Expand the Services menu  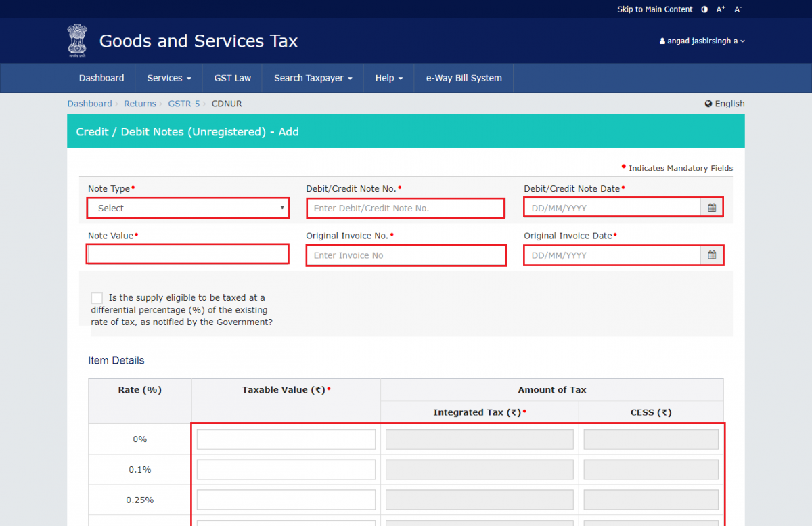point(168,78)
